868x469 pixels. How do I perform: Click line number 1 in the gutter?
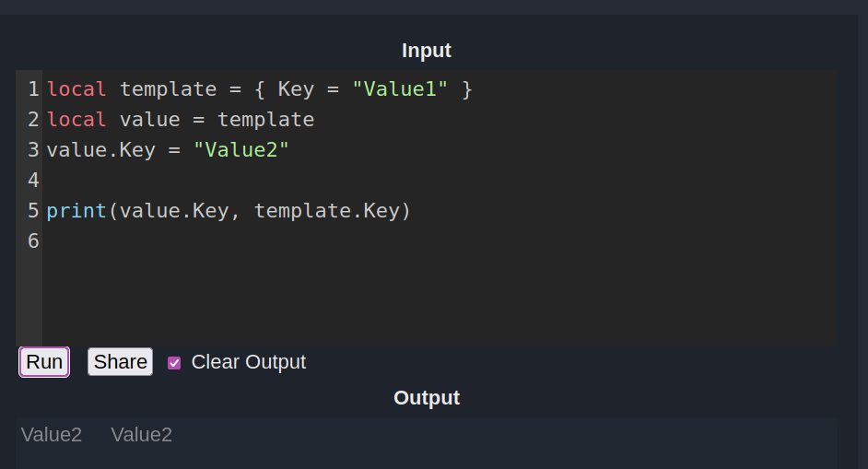click(34, 89)
